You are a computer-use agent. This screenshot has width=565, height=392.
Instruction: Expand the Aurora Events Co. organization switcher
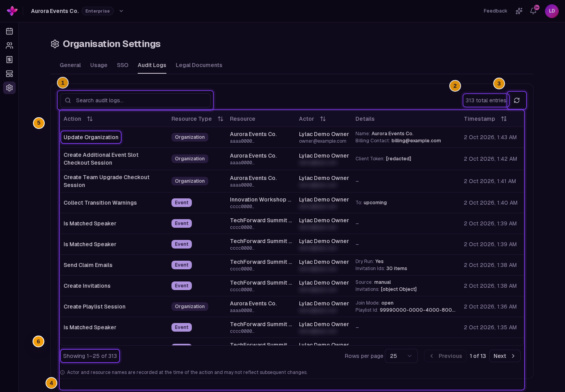coord(121,11)
